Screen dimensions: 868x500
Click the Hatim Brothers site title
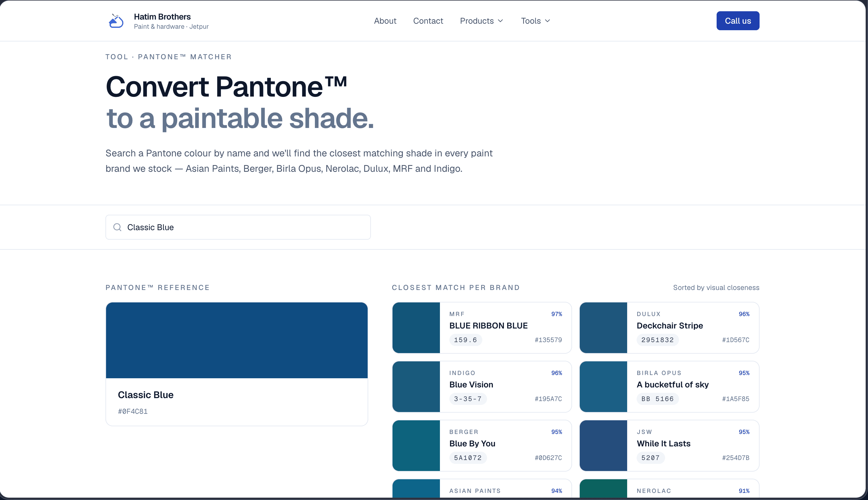coord(162,17)
